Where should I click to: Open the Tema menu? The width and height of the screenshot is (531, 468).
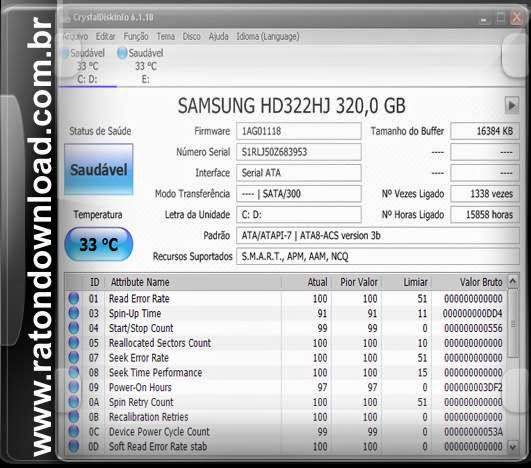(166, 36)
